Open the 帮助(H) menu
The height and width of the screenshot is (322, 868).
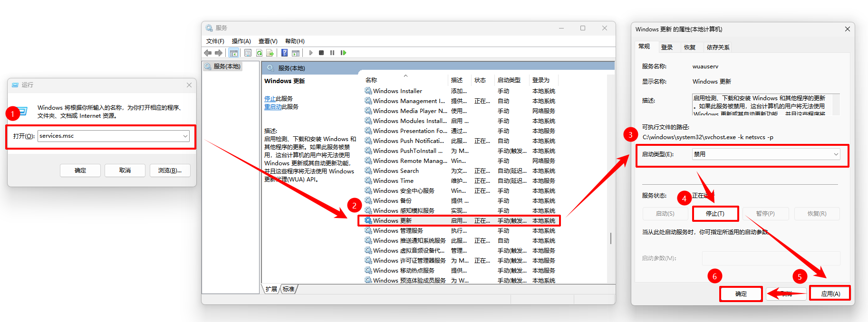pos(295,41)
